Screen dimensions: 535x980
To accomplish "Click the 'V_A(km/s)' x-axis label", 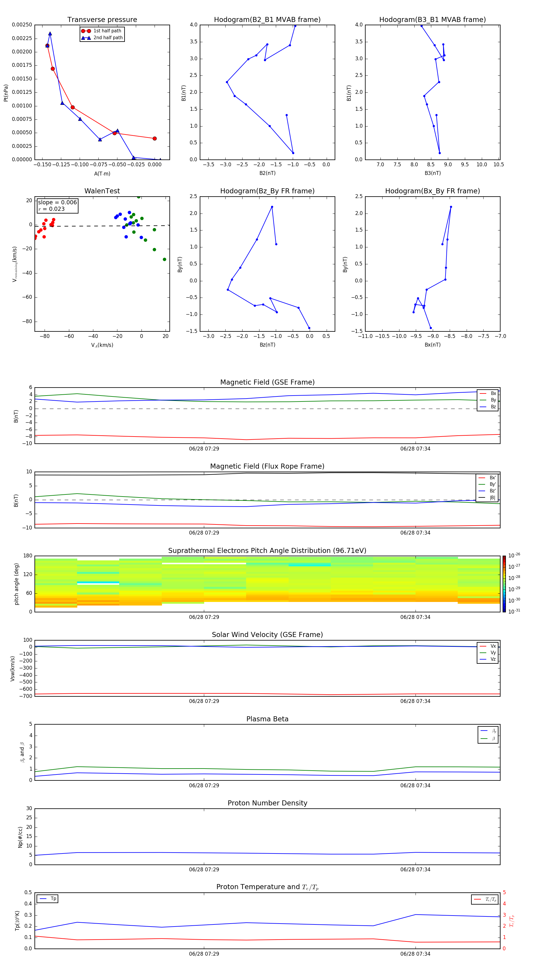I will [102, 345].
